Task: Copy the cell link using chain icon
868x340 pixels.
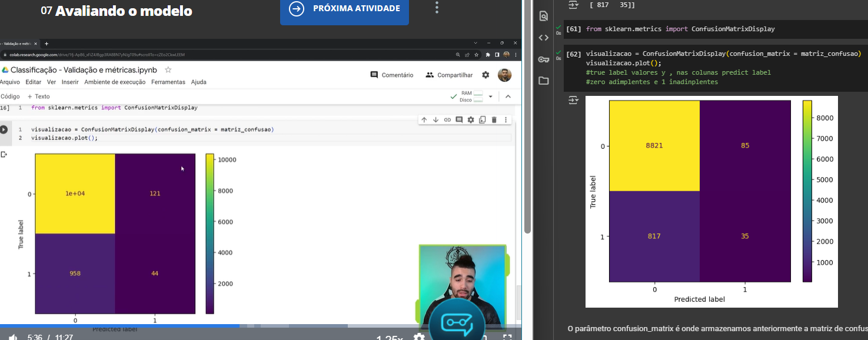Action: tap(447, 119)
